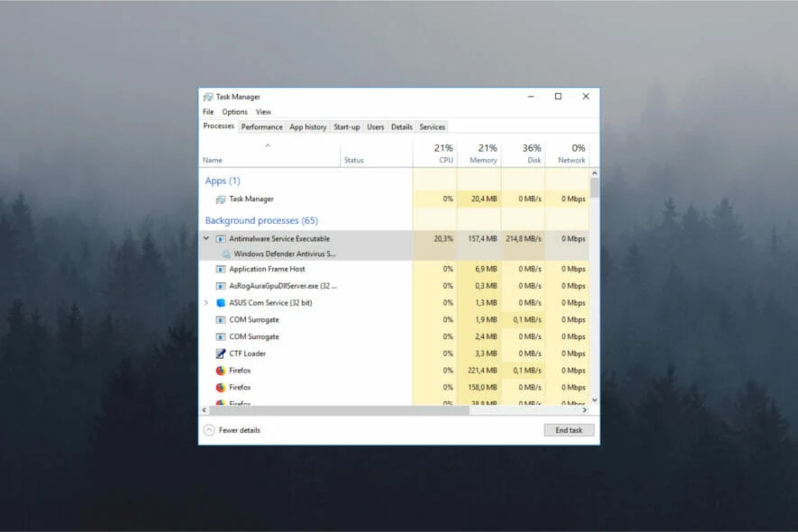The height and width of the screenshot is (532, 798).
Task: Sort processes by the CPU column
Action: (x=435, y=154)
